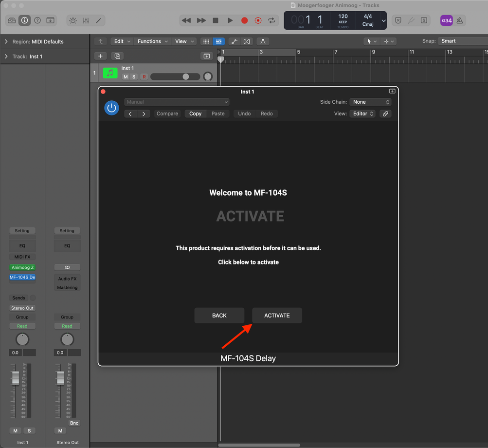Click the plug-in Link chain icon

(x=385, y=114)
